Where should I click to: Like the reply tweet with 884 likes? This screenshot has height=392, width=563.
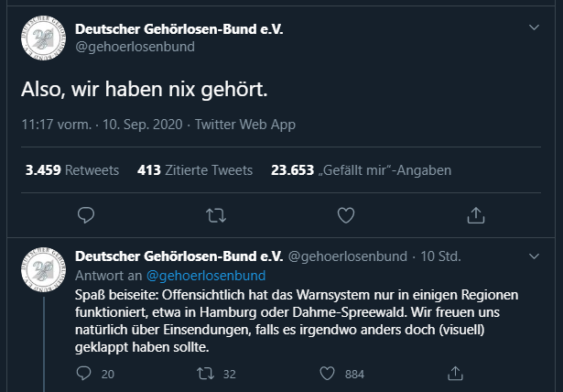(x=330, y=374)
